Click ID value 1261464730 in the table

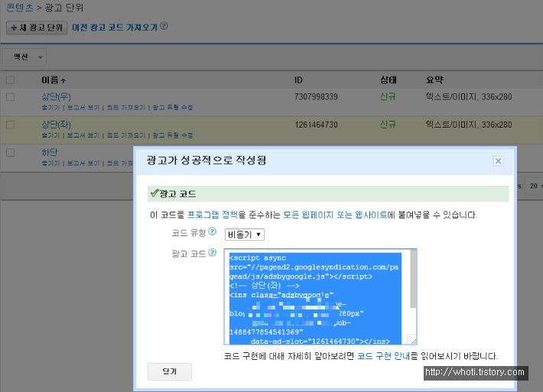tap(316, 125)
